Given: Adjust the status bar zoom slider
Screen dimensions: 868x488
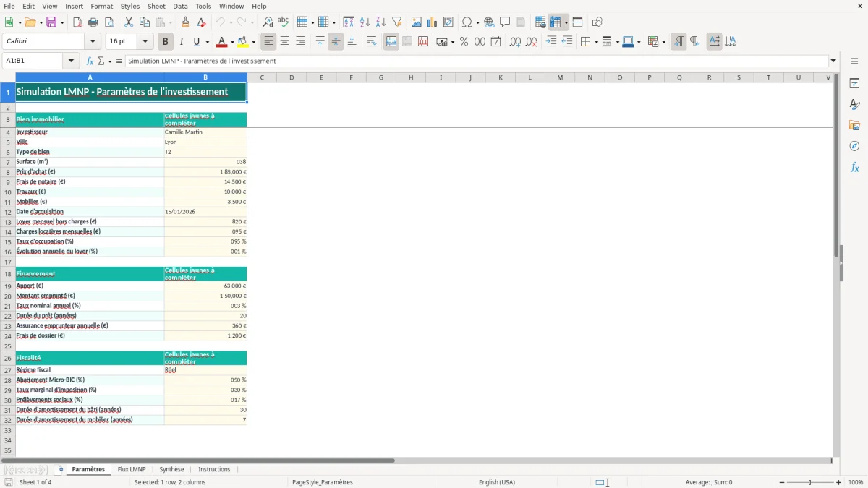Looking at the screenshot, I should coord(810,482).
